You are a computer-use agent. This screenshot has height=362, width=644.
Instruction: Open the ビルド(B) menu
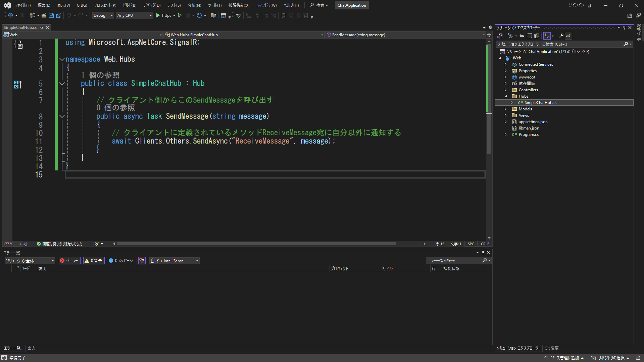[x=130, y=5]
